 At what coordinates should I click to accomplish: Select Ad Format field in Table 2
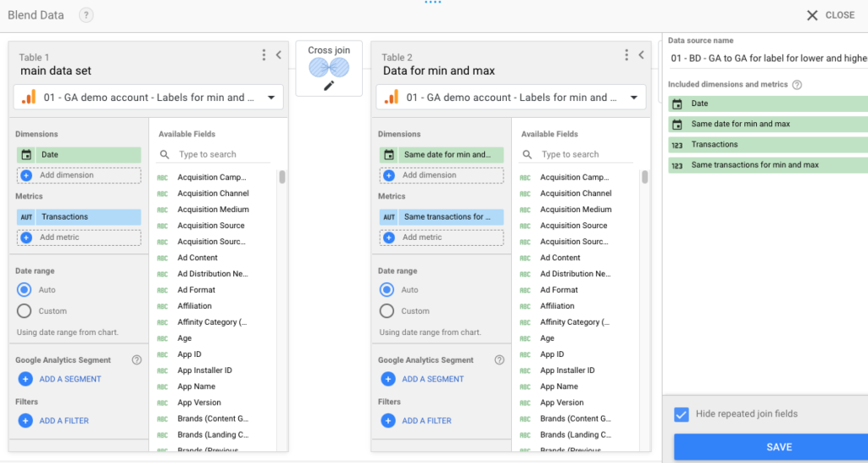point(559,290)
